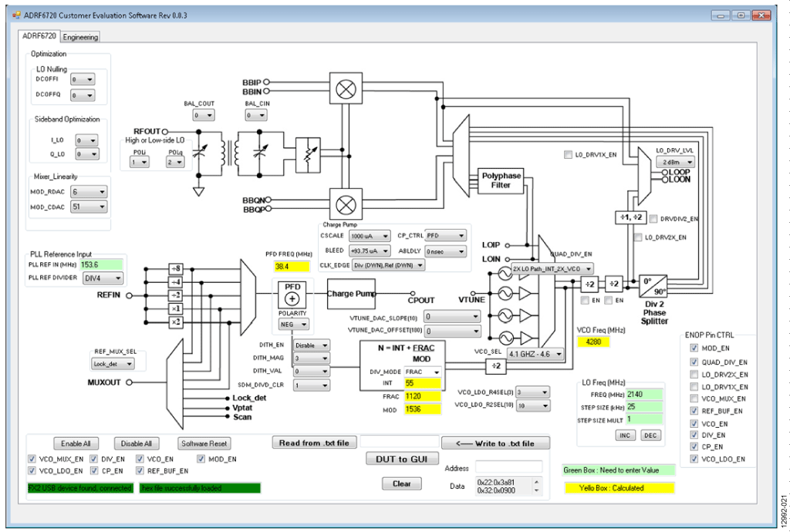Enable the LO_DRV1X_EN checkbox near LO_DRV_LVL
Screen dimensions: 790x532
click(x=569, y=154)
